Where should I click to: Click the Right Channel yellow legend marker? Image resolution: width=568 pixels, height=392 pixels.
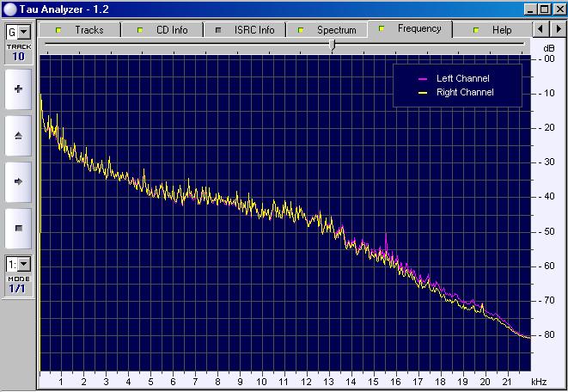click(422, 92)
